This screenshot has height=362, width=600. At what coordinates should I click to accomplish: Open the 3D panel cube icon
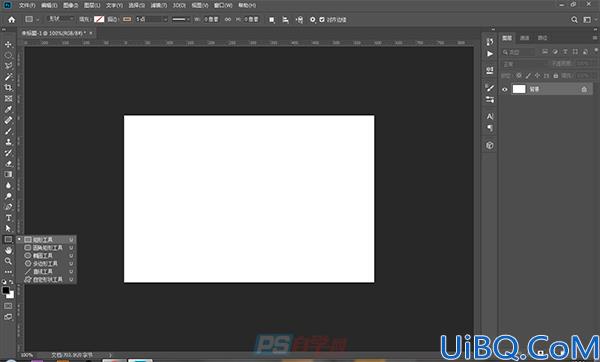490,145
